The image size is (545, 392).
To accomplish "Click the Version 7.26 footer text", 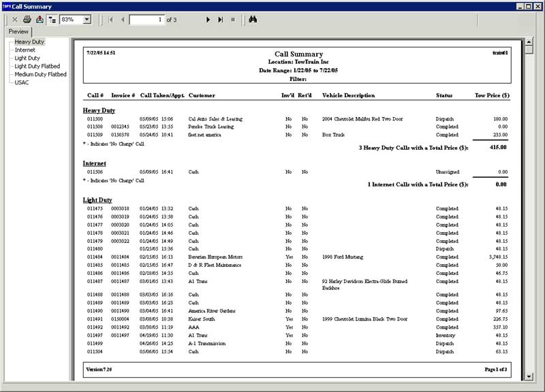I will [99, 370].
